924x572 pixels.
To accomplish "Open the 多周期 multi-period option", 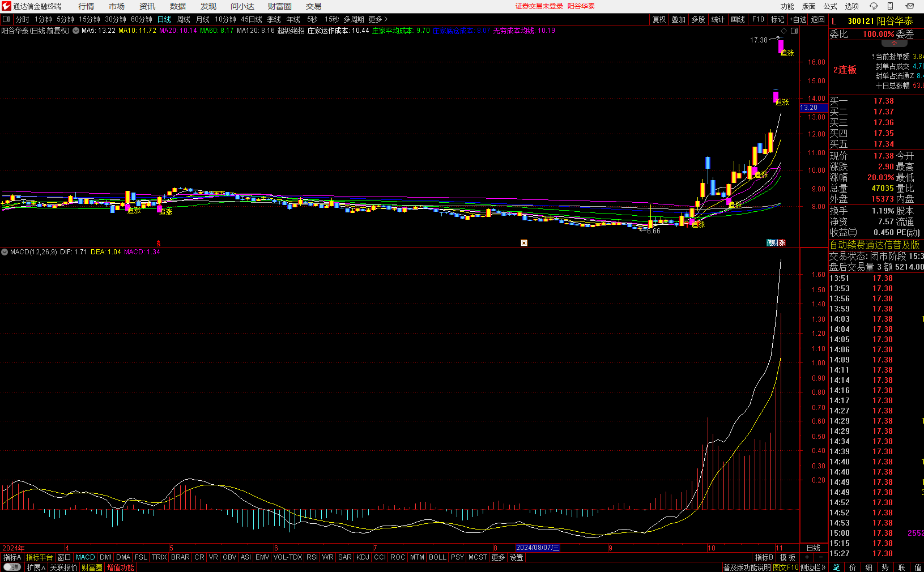I will tap(354, 19).
